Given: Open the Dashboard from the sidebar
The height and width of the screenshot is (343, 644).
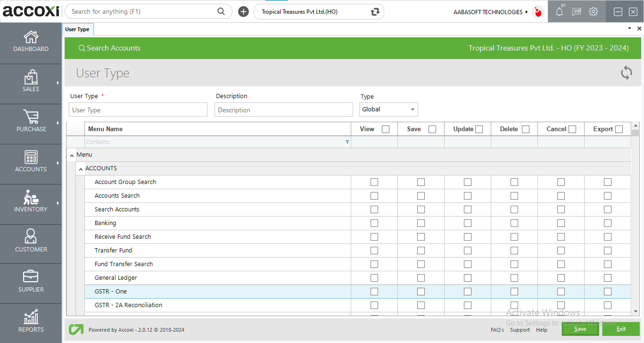Looking at the screenshot, I should click(31, 42).
